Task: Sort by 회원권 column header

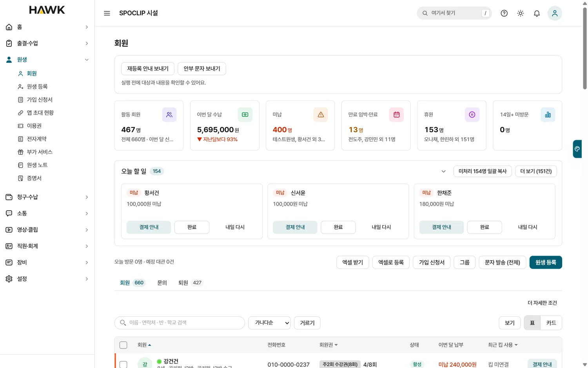Action: coord(328,345)
